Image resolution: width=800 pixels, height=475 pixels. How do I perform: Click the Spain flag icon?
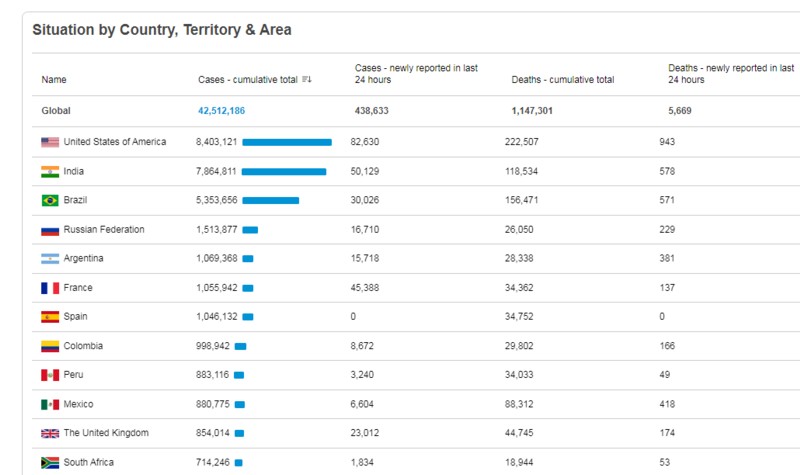coord(50,317)
